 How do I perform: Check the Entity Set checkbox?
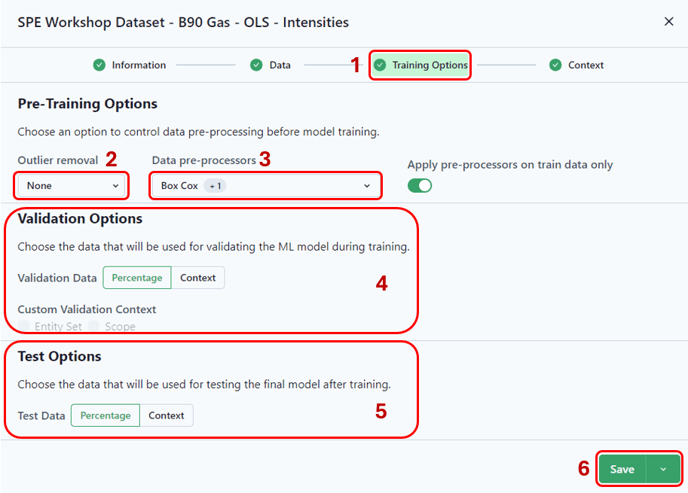[x=23, y=326]
